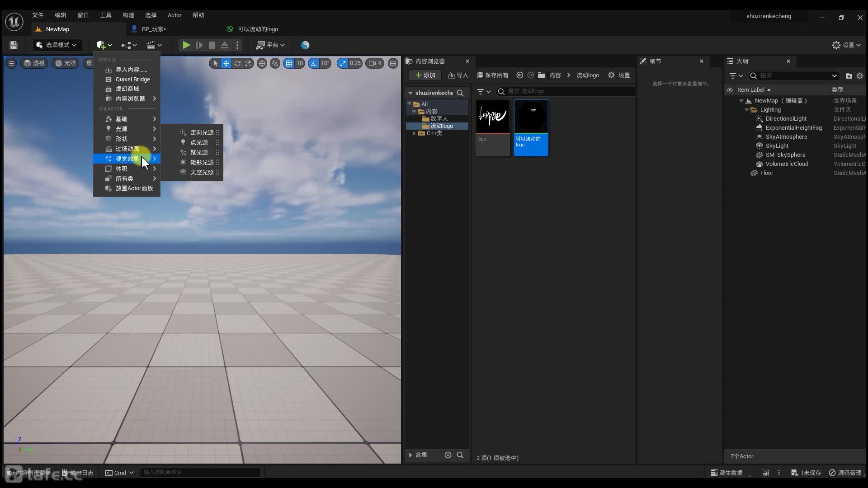Switch to the BP_玩家 tab
Viewport: 868px width, 488px height.
tap(154, 29)
